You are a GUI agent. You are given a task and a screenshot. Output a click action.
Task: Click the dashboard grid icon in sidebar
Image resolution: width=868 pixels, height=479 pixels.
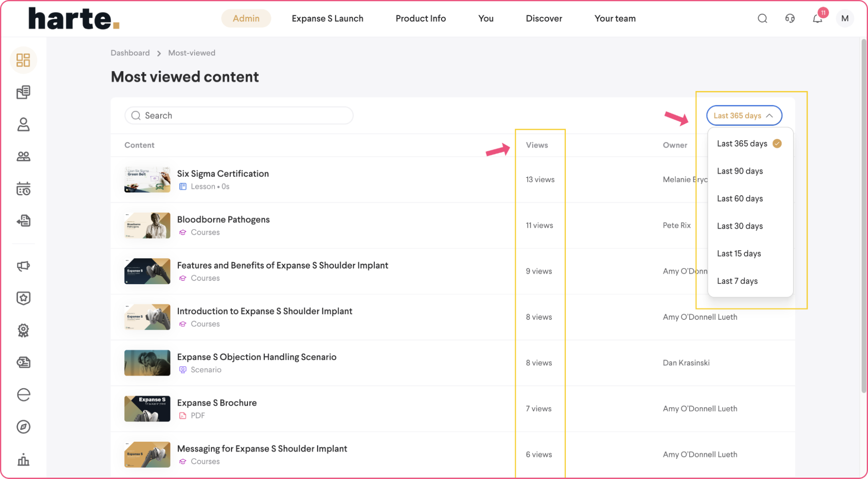click(x=23, y=60)
